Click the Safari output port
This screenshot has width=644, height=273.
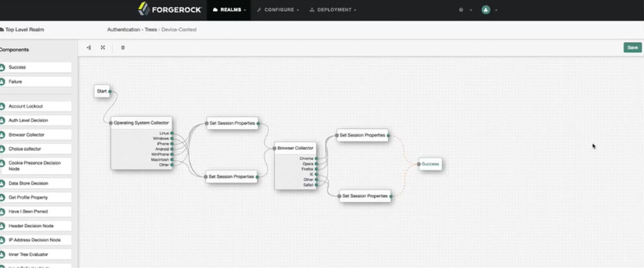[x=316, y=185]
